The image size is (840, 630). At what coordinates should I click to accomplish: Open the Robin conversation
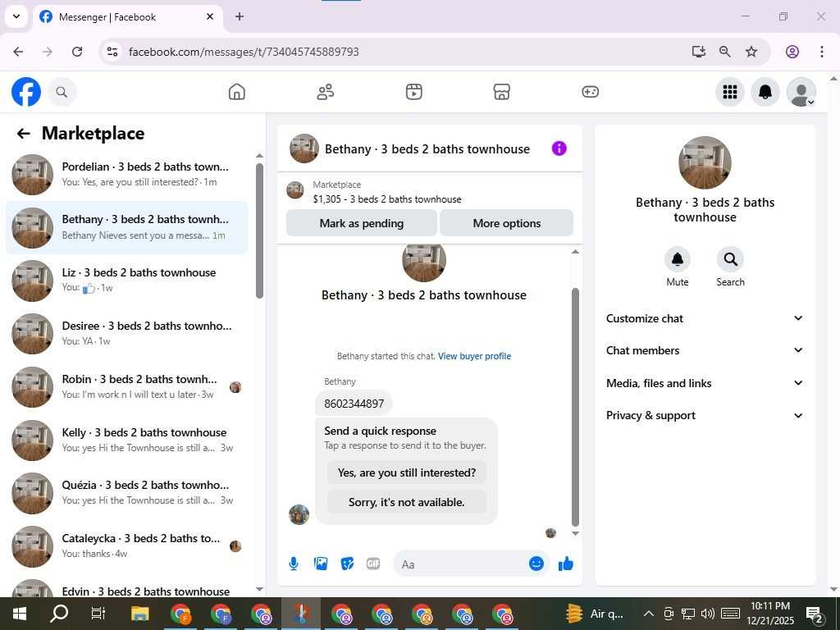(126, 387)
